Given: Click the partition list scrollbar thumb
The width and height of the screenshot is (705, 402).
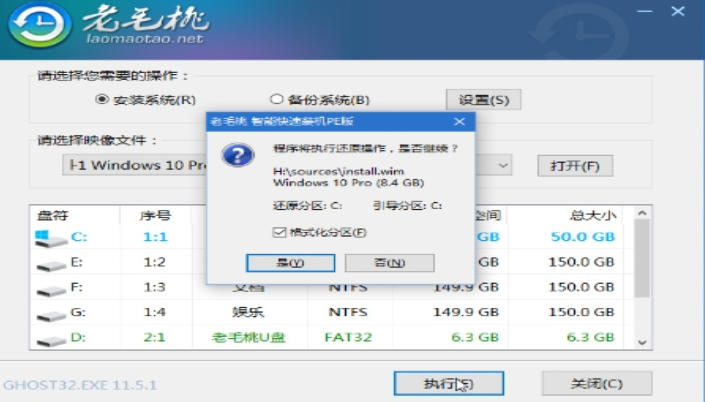Looking at the screenshot, I should click(x=642, y=258).
